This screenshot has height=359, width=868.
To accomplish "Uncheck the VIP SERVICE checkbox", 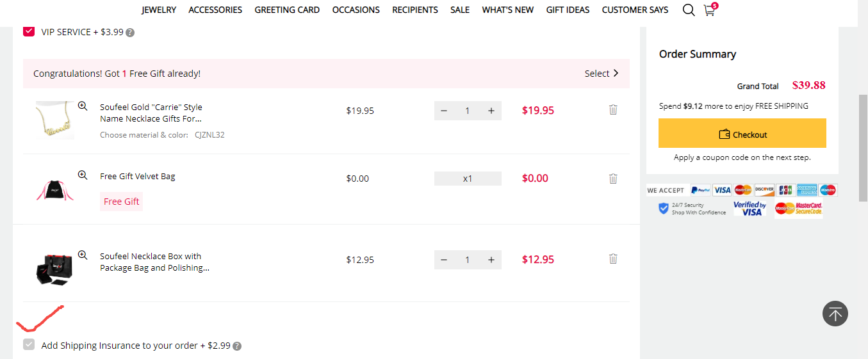I will [29, 31].
